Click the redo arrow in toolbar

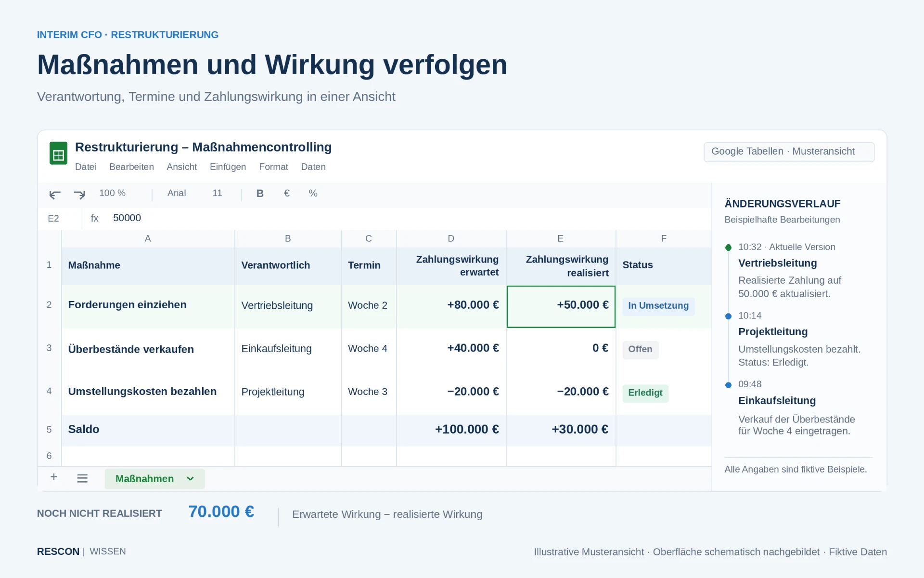[x=79, y=194]
